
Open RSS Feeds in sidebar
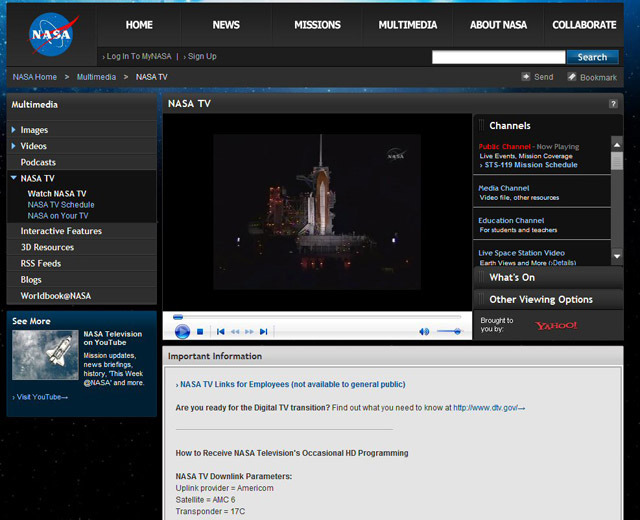coord(41,263)
